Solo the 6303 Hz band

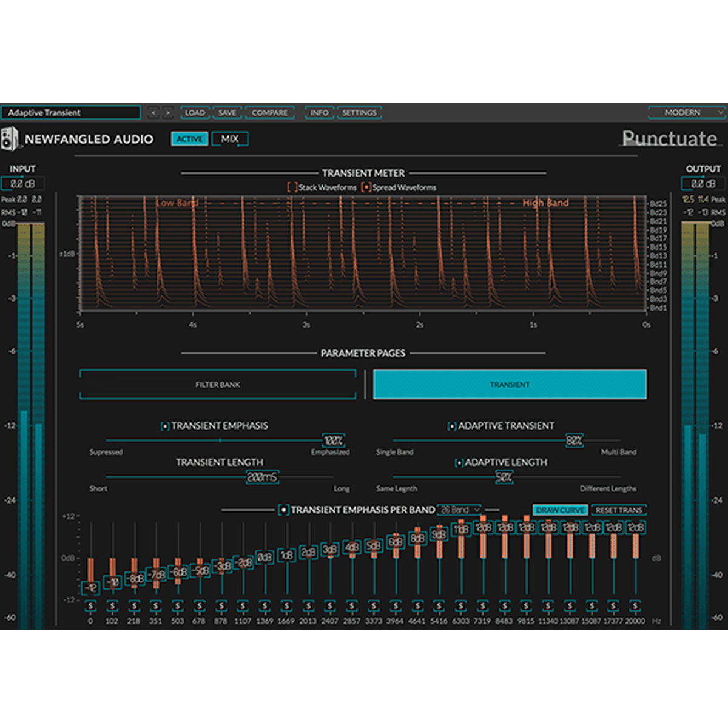[461, 606]
